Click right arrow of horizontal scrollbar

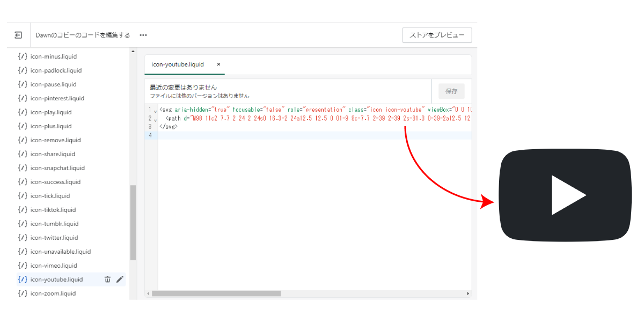pyautogui.click(x=468, y=294)
